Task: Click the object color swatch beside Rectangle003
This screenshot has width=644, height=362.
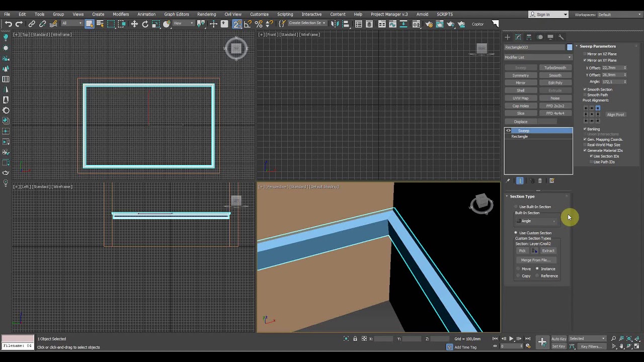Action: [x=570, y=47]
